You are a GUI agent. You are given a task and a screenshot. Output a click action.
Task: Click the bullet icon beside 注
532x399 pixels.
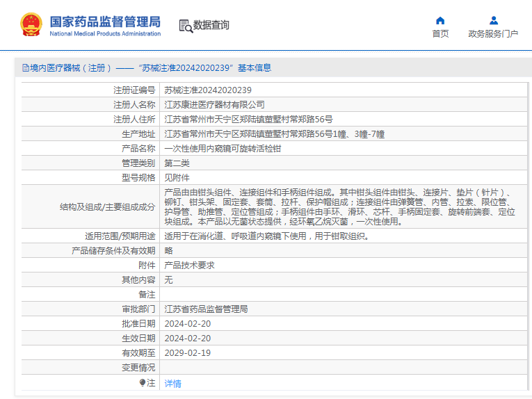point(143,382)
